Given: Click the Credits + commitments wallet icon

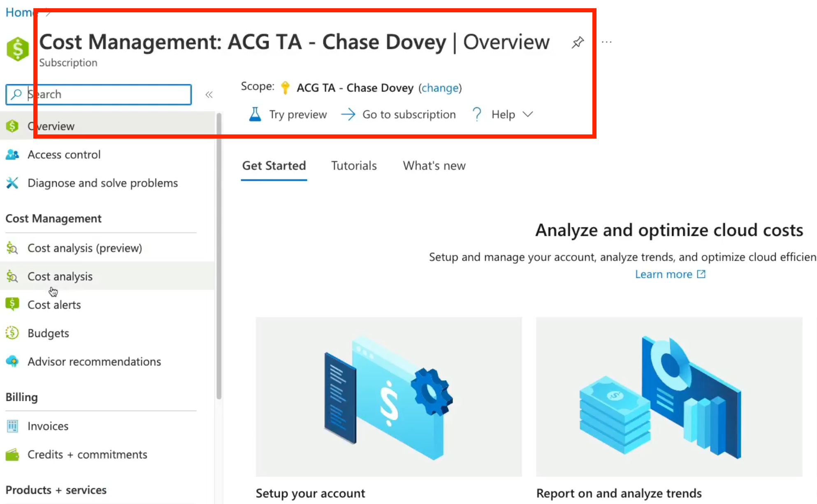Looking at the screenshot, I should click(12, 454).
